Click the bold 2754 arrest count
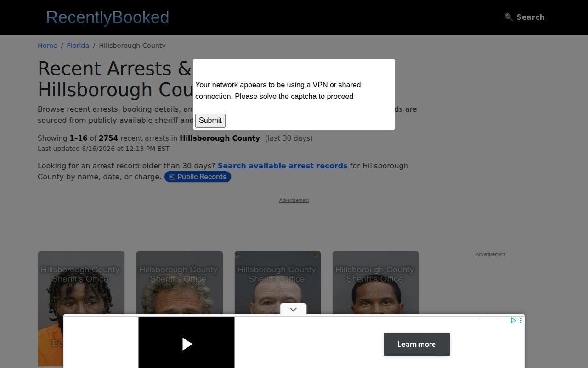Image resolution: width=588 pixels, height=368 pixels. 108,138
